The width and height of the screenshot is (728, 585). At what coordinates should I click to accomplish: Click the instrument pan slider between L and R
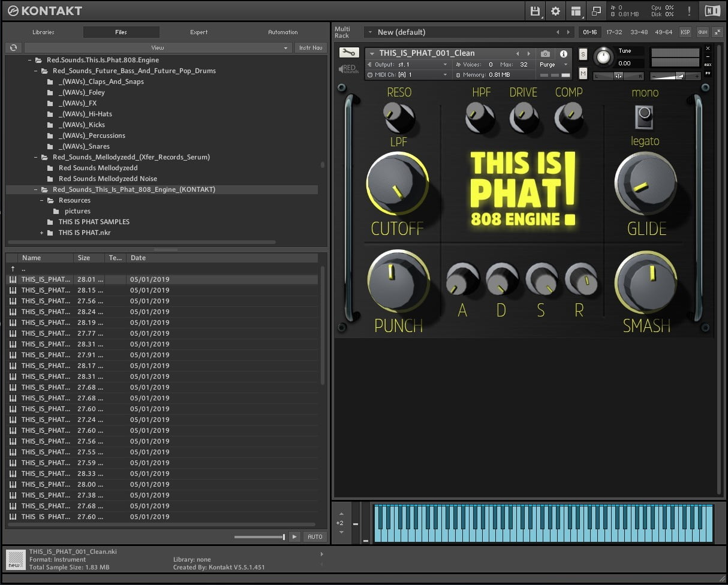(x=618, y=76)
